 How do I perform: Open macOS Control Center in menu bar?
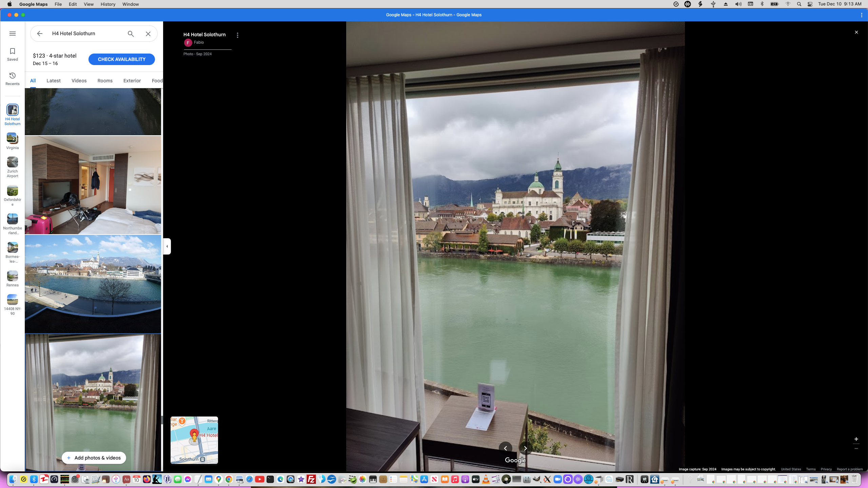[810, 4]
